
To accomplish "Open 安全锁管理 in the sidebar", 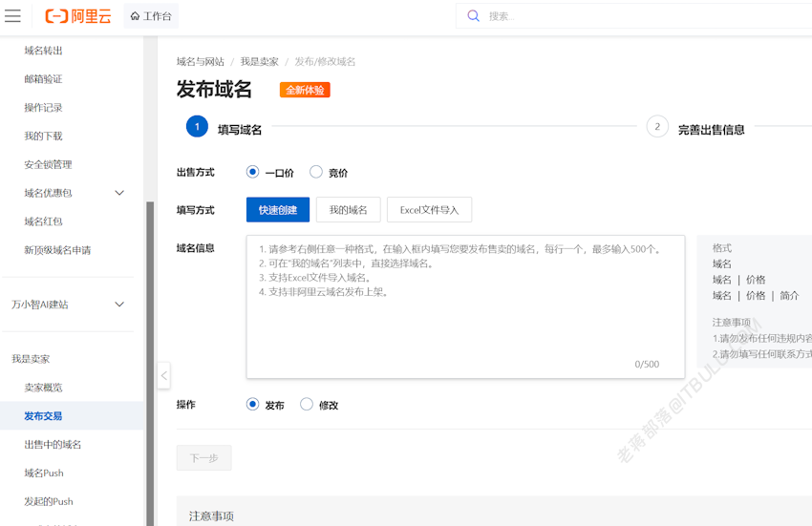I will [48, 164].
